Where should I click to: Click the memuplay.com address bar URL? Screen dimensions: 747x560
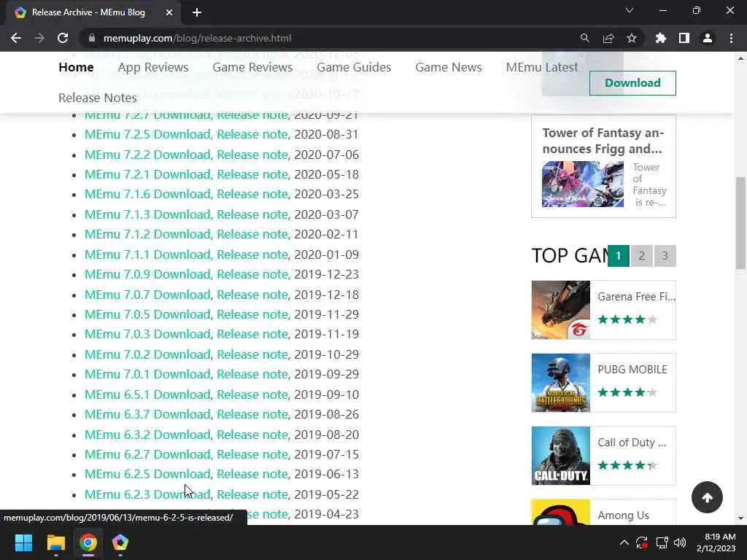[197, 38]
